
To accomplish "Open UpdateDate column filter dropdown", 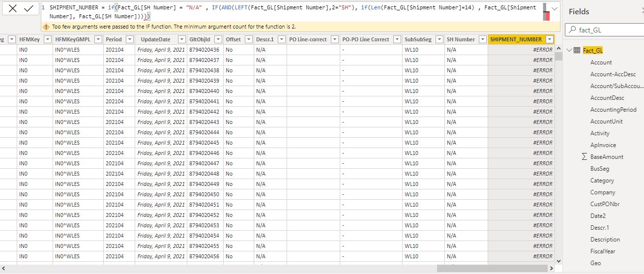I will 181,39.
